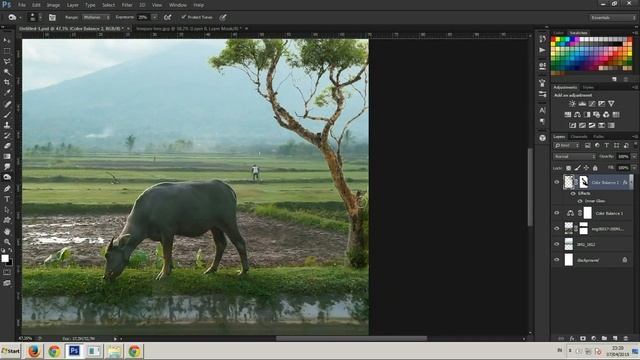Viewport: 640px width, 360px height.
Task: Open the Range Midtones dropdown
Action: pyautogui.click(x=96, y=17)
